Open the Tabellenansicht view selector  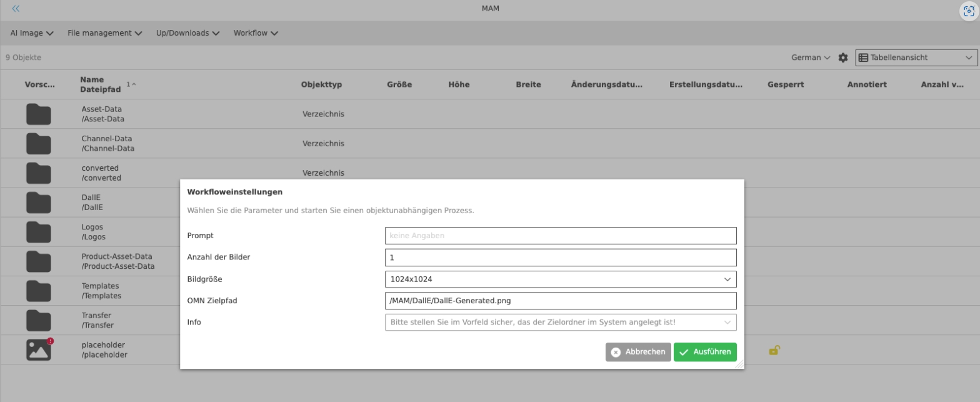[916, 58]
